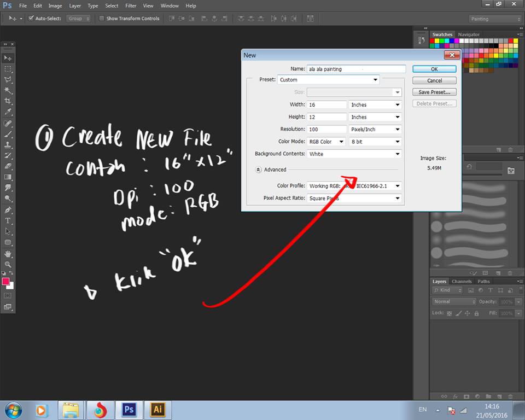Screen dimensions: 525x420
Task: Check Show Transform Controls option
Action: [x=102, y=19]
